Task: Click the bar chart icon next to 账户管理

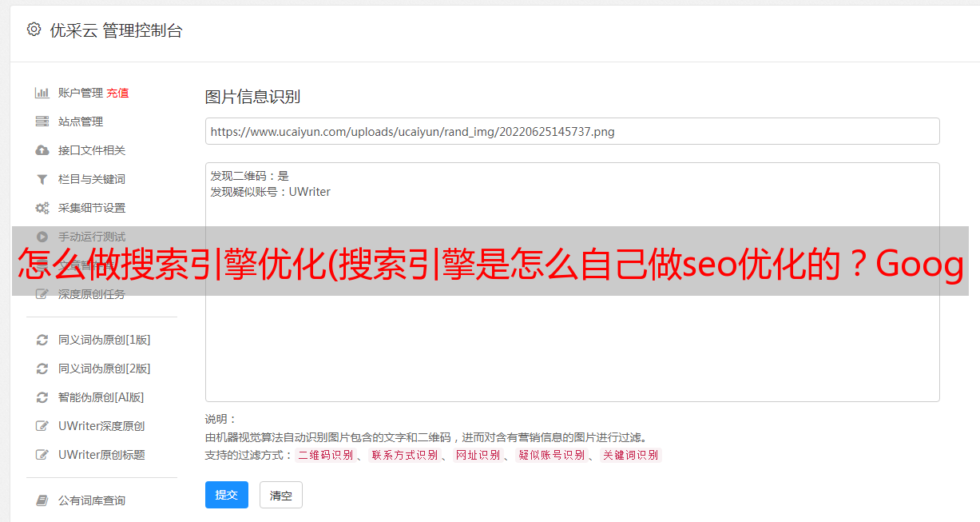Action: pos(42,93)
